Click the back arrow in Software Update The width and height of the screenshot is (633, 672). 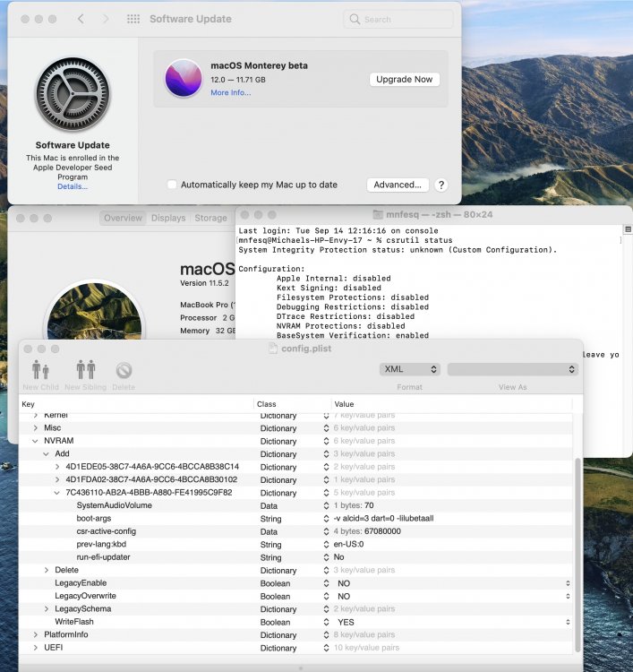click(81, 19)
